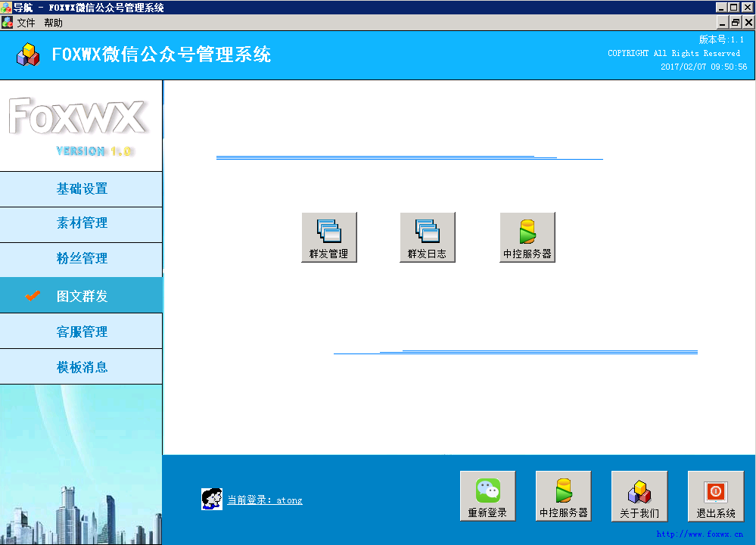756x545 pixels.
Task: Click the 当前登录: atong link
Action: [x=265, y=500]
